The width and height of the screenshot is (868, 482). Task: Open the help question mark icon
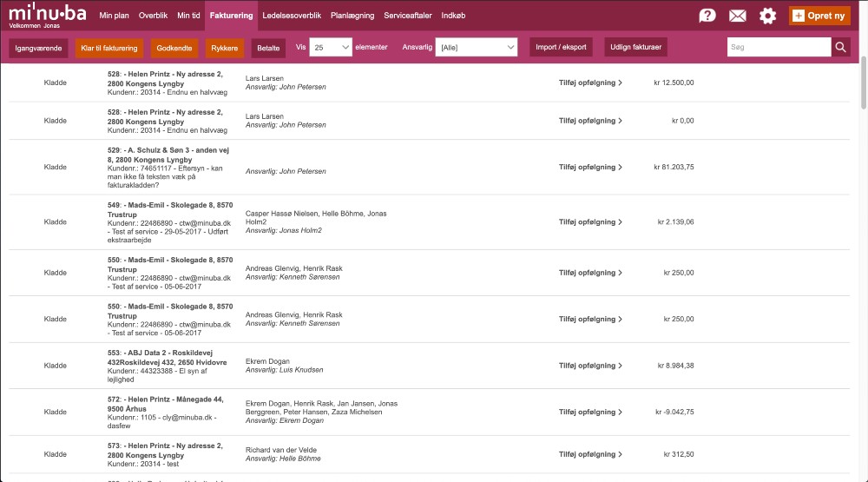707,16
